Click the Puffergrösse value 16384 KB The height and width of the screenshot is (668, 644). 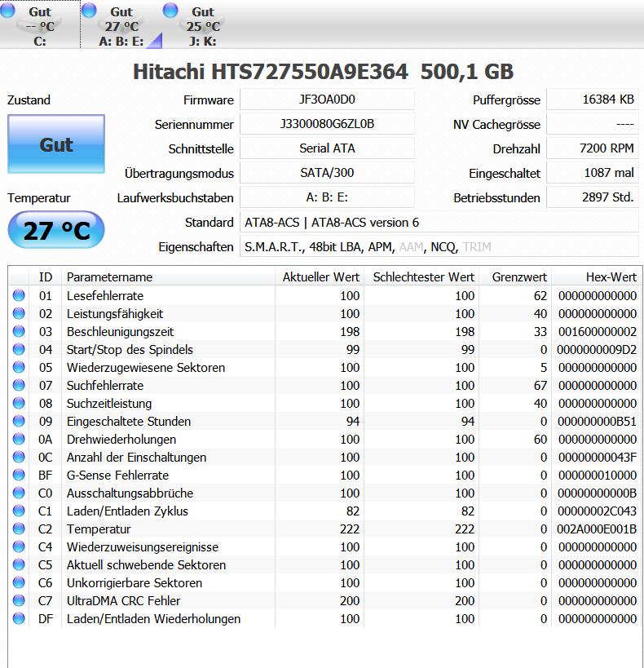coord(593,100)
